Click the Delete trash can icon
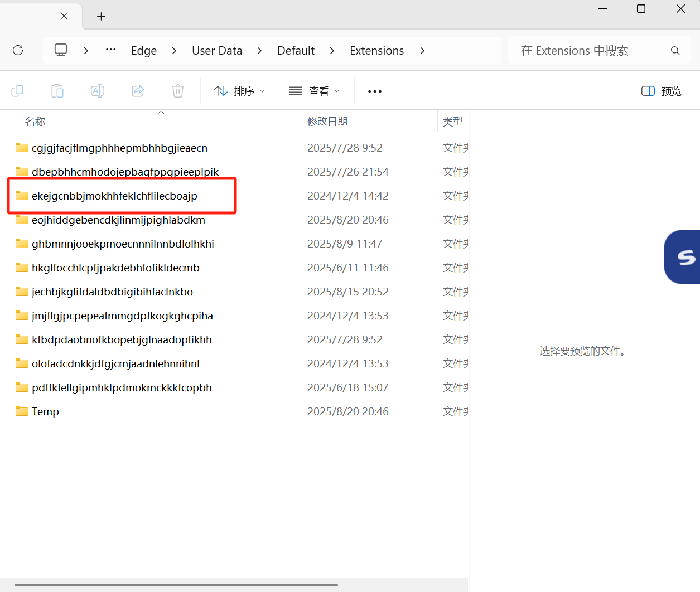 178,91
